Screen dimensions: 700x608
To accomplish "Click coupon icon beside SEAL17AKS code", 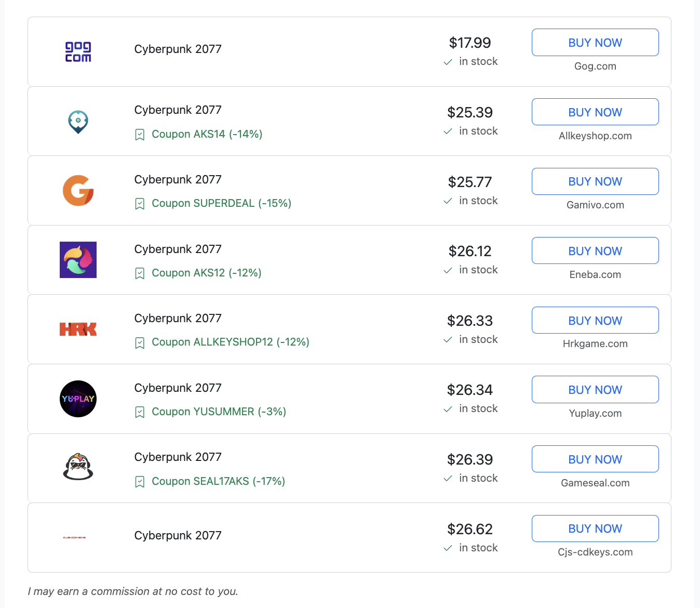I will (140, 482).
